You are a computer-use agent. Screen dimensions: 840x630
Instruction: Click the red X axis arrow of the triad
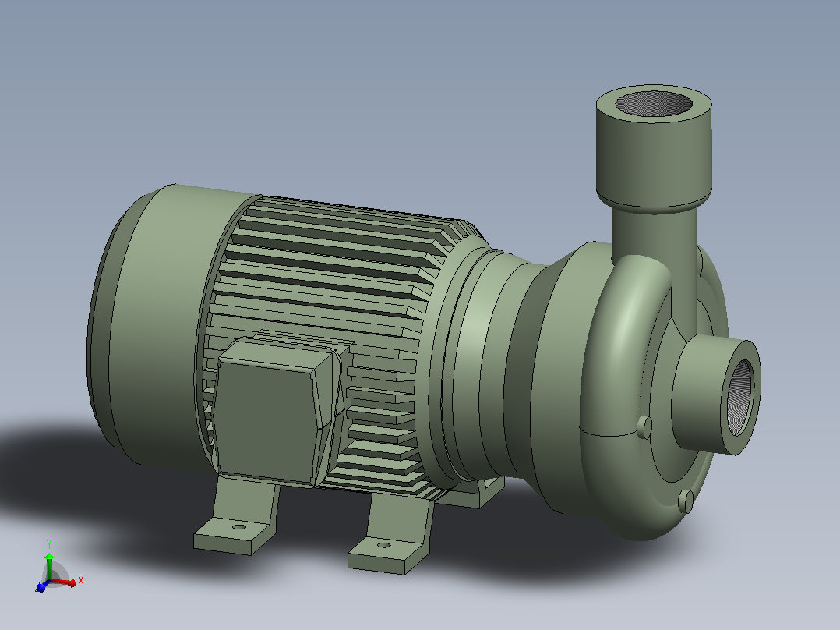coord(64,582)
